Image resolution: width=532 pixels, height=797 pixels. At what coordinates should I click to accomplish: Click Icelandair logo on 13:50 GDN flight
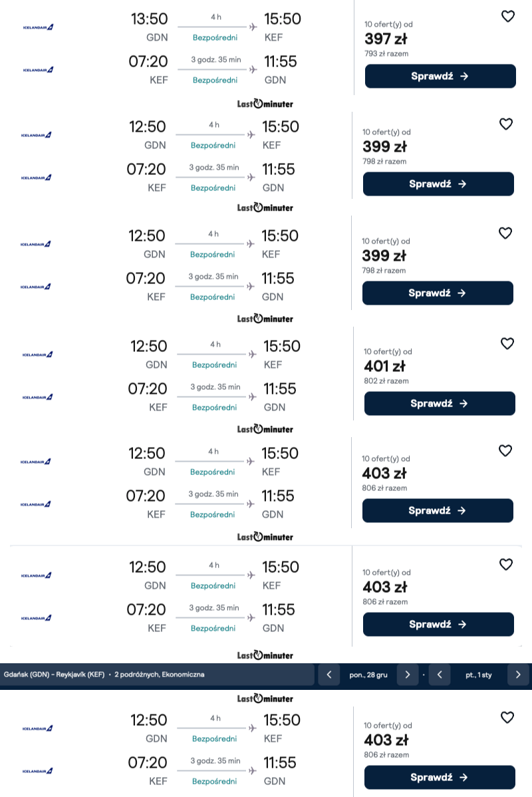click(38, 27)
